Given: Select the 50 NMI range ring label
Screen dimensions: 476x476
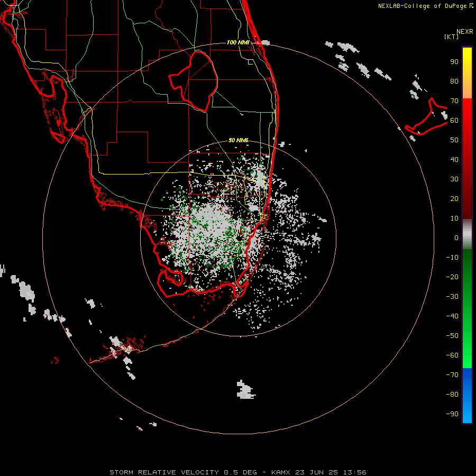Looking at the screenshot, I should click(x=239, y=140).
